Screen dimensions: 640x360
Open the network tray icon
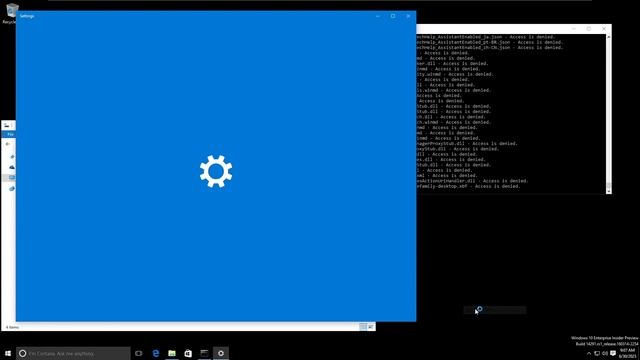pos(597,353)
